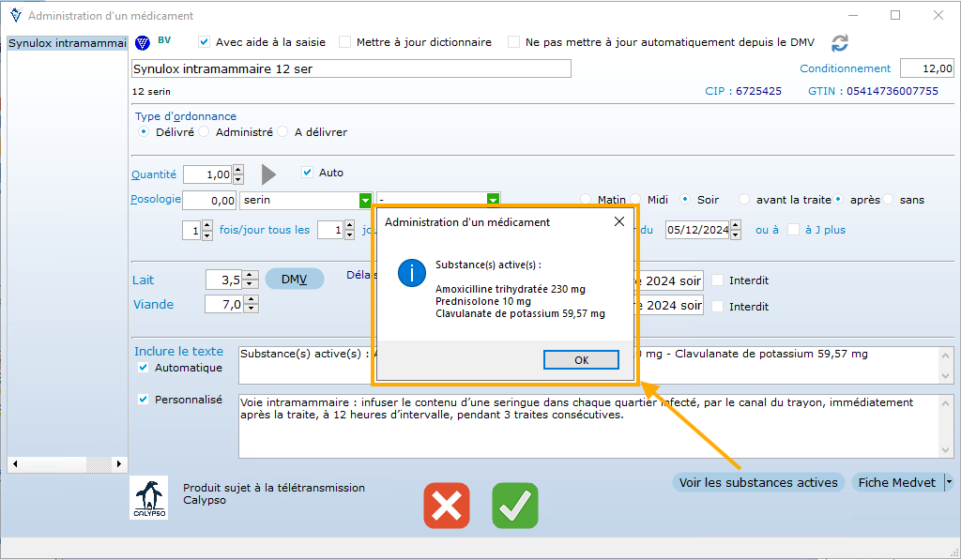This screenshot has width=961, height=560.
Task: Click left list horizontal scrollbar right arrow
Action: point(119,463)
